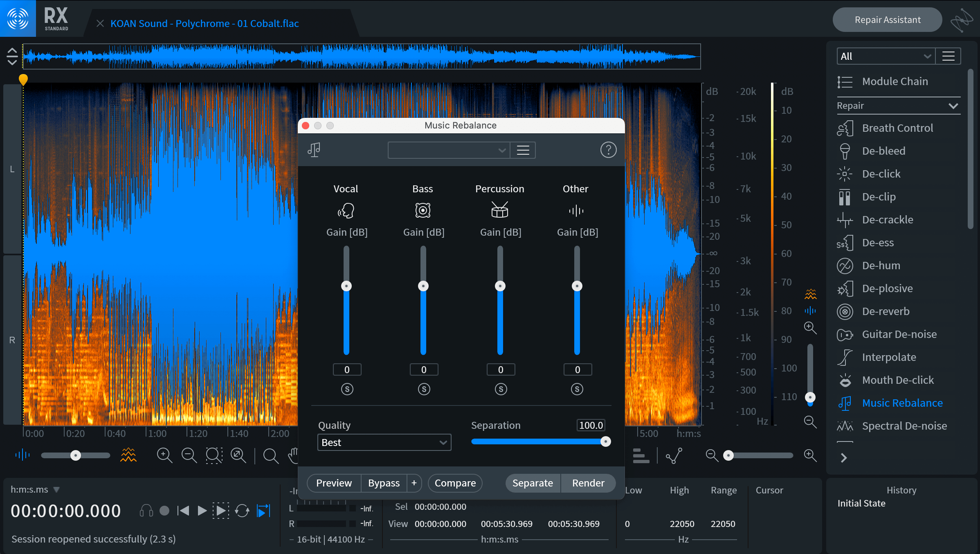
Task: Click the zoom to selection tool
Action: 214,455
